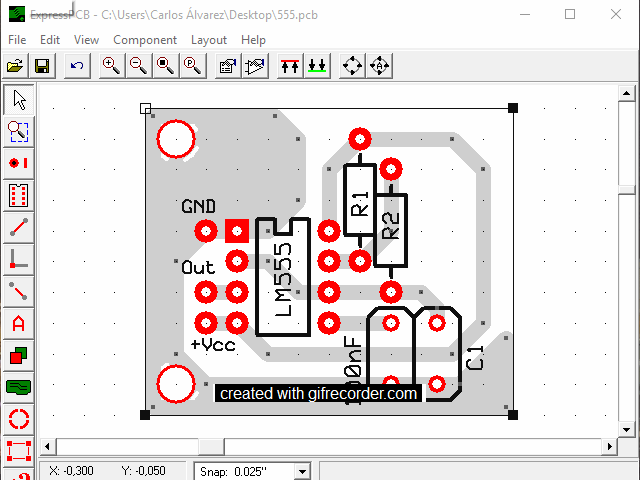This screenshot has width=640, height=480.
Task: Expand the Snap grid size dropdown
Action: click(x=302, y=472)
